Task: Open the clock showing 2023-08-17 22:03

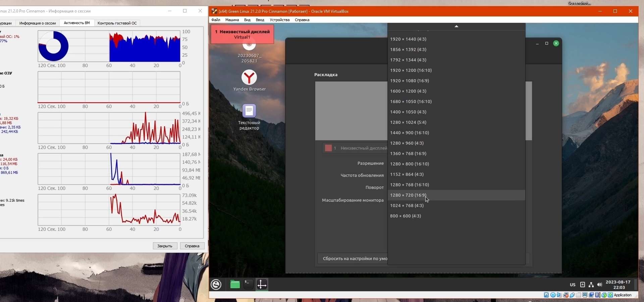Action: click(619, 285)
